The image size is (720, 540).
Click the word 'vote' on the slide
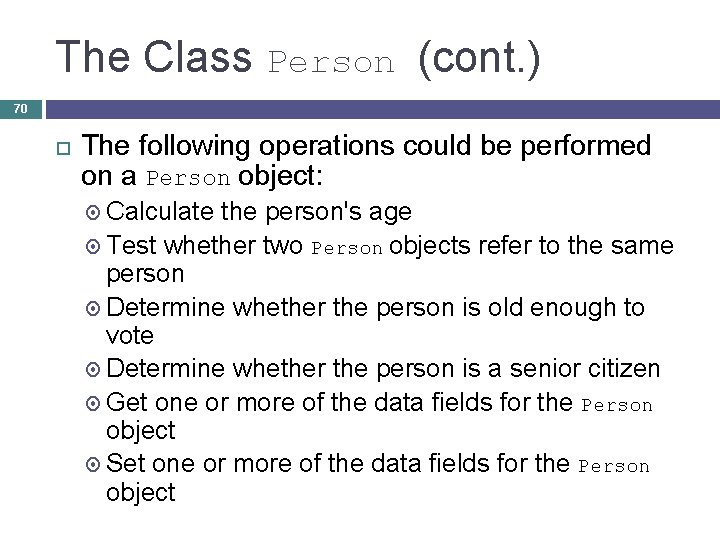click(129, 337)
